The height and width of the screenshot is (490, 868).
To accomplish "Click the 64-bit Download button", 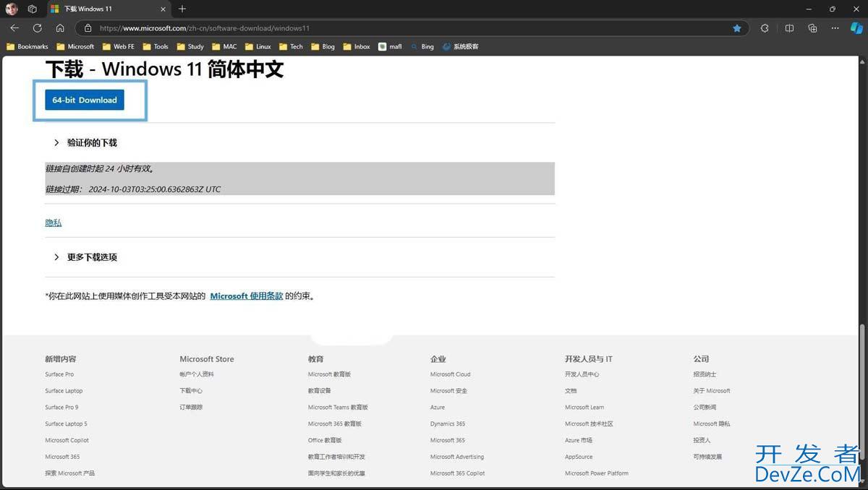I will 85,100.
